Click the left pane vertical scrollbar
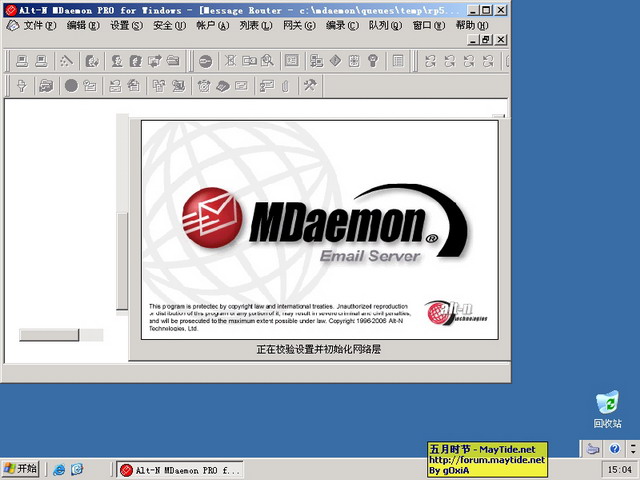Image resolution: width=640 pixels, height=480 pixels. [123, 260]
